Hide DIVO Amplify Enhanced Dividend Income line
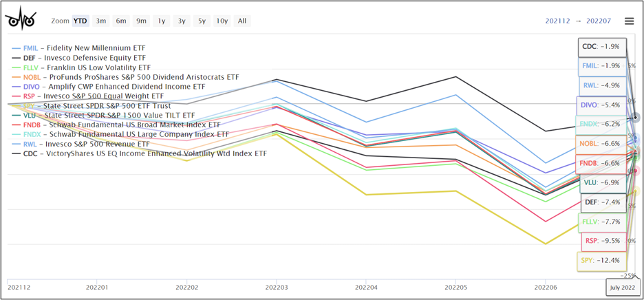Viewport: 644px width, 300px height. (x=114, y=87)
